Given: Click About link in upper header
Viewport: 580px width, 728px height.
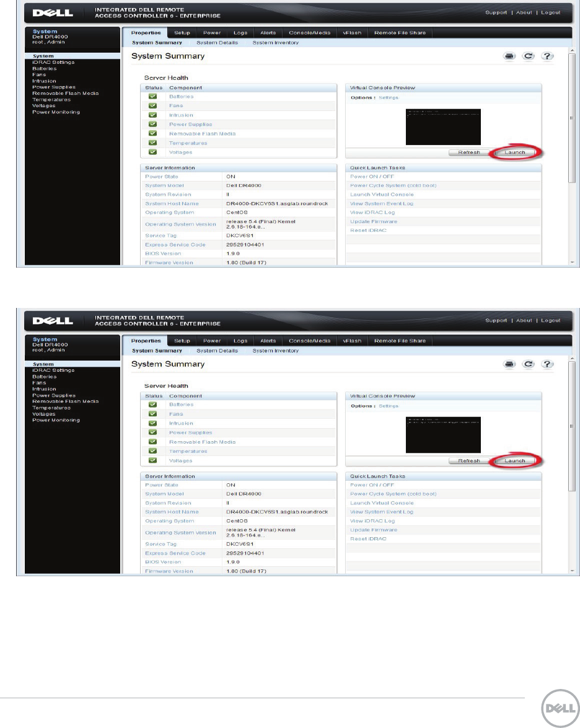Looking at the screenshot, I should [524, 12].
